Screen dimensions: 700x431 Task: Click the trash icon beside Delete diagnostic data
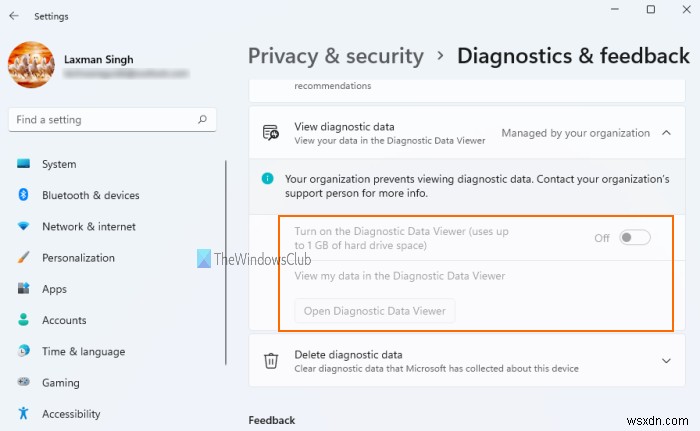click(x=271, y=361)
